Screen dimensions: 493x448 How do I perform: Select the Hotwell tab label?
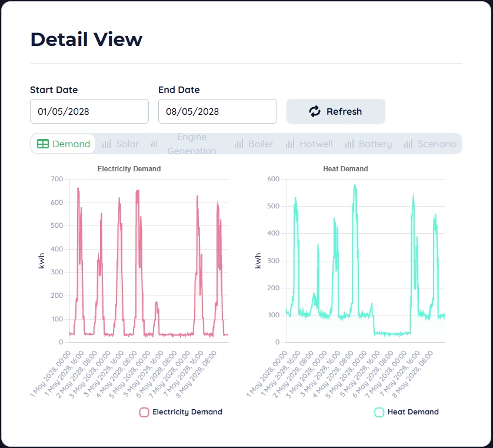(316, 144)
